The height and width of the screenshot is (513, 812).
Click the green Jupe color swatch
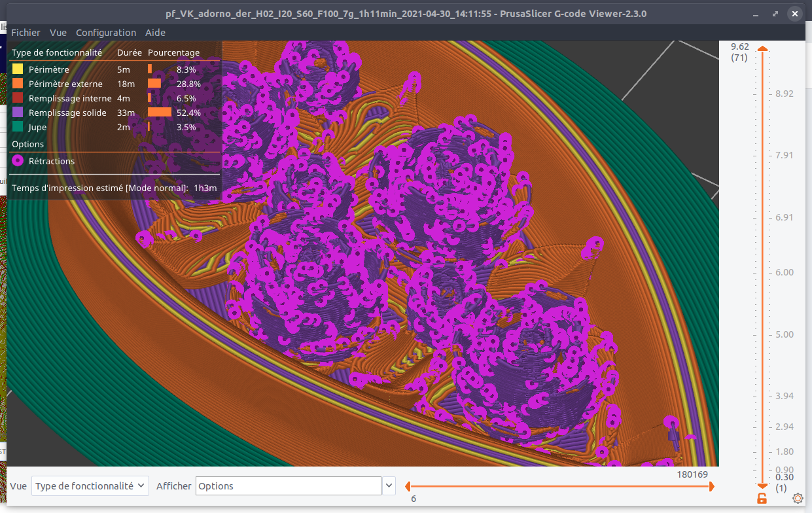click(x=18, y=127)
